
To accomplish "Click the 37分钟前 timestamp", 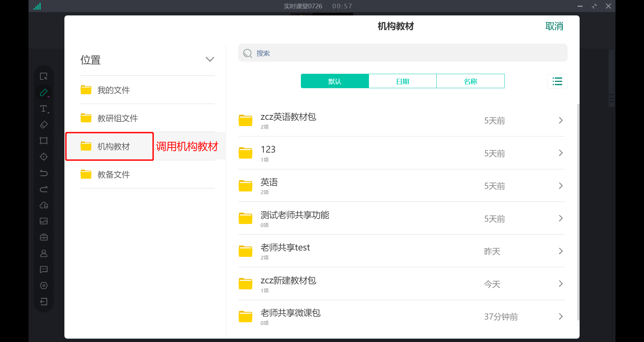I will [x=501, y=317].
